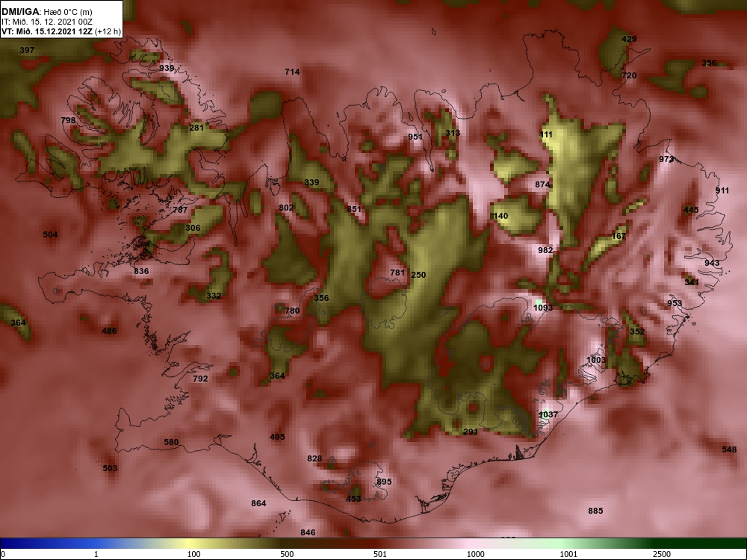The height and width of the screenshot is (560, 747).
Task: Click the map value 397
Action: point(27,50)
